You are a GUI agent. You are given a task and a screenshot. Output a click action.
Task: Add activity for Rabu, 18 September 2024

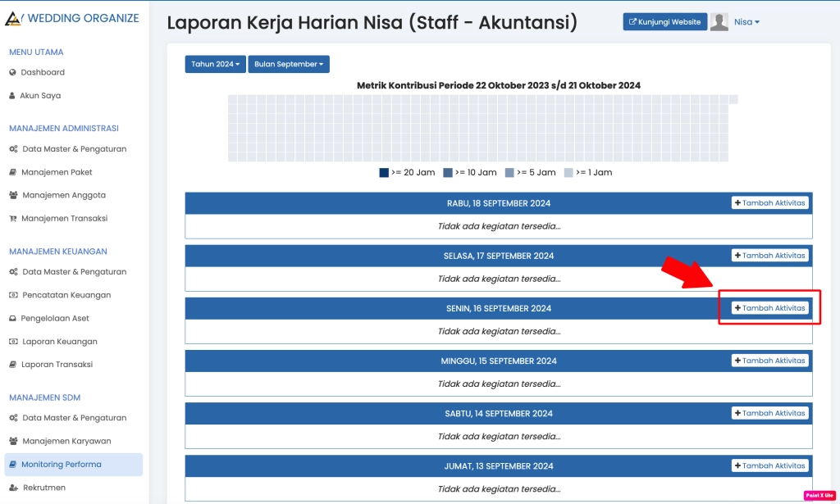[769, 203]
